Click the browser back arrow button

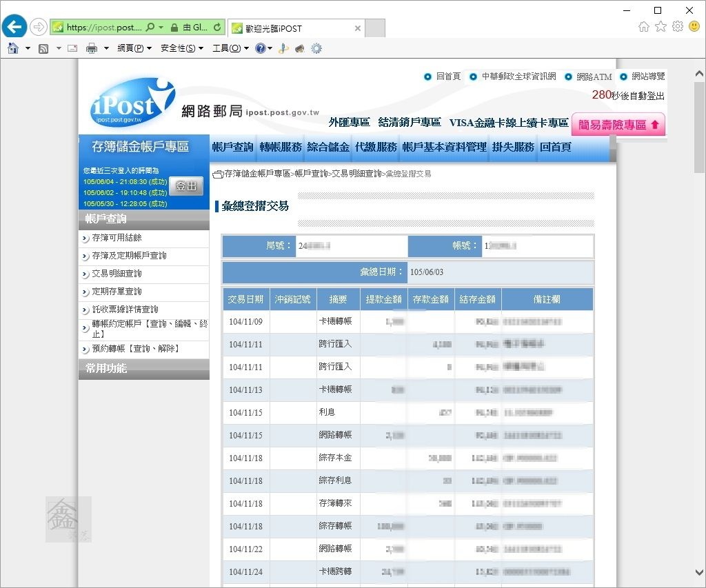14,27
